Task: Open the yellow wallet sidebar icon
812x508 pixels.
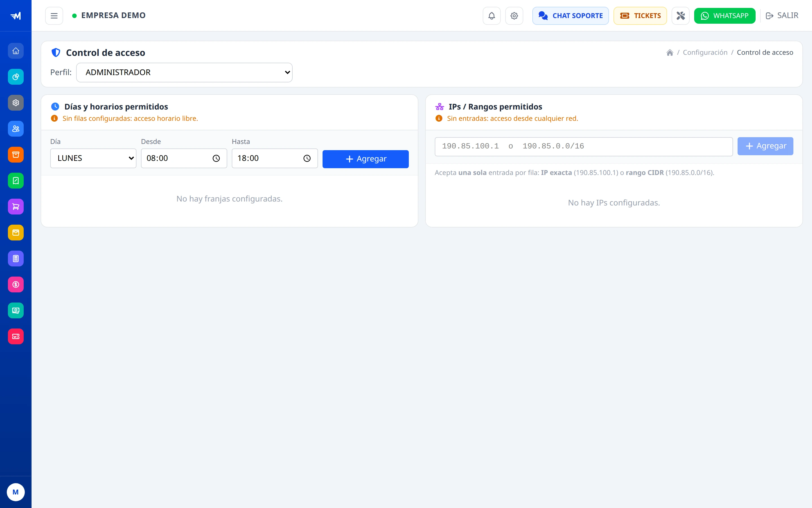Action: point(16,233)
